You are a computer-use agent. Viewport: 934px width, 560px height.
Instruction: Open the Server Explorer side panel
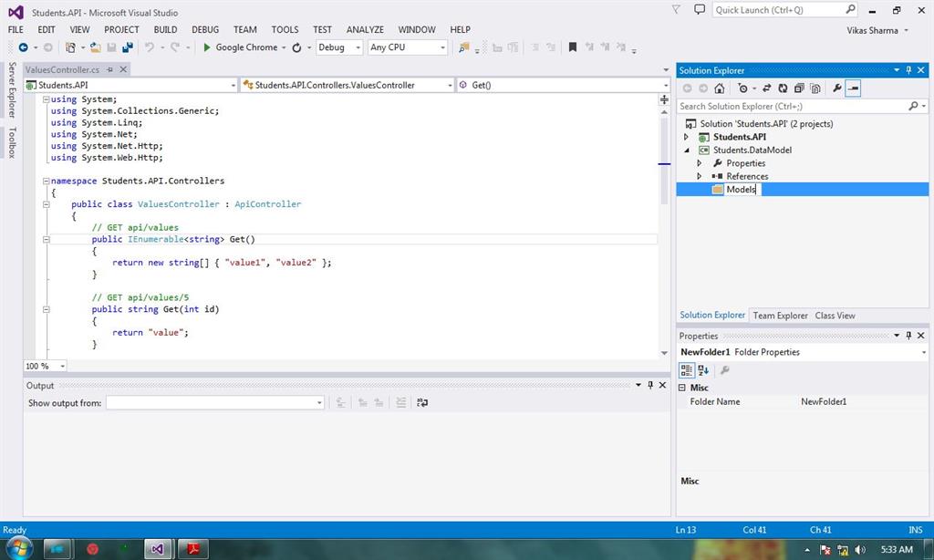pyautogui.click(x=12, y=89)
